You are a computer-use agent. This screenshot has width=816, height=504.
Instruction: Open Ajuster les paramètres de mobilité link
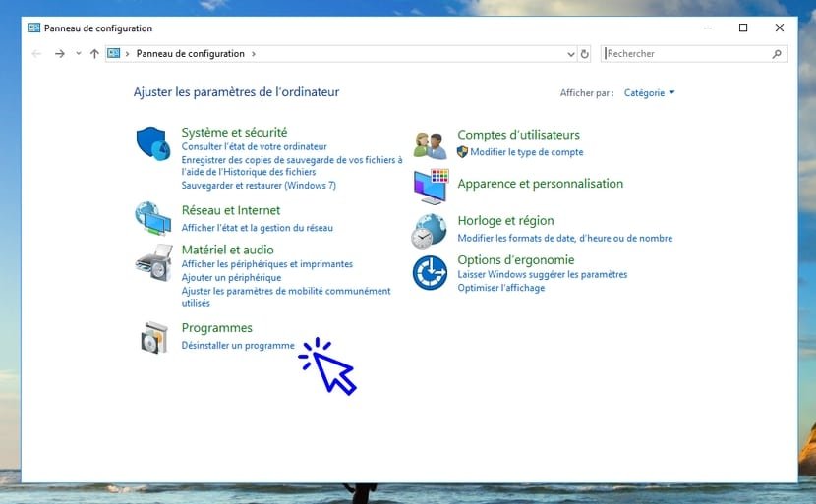(x=286, y=297)
